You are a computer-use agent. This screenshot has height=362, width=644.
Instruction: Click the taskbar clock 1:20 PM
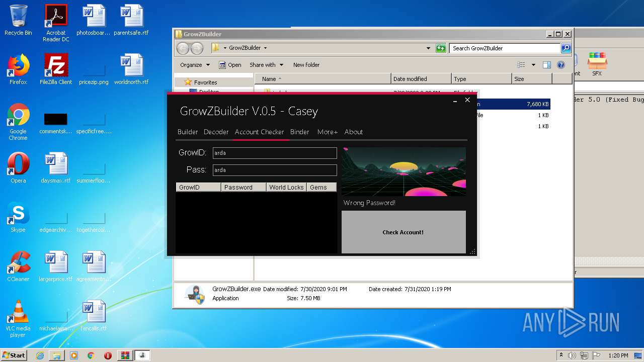(618, 355)
